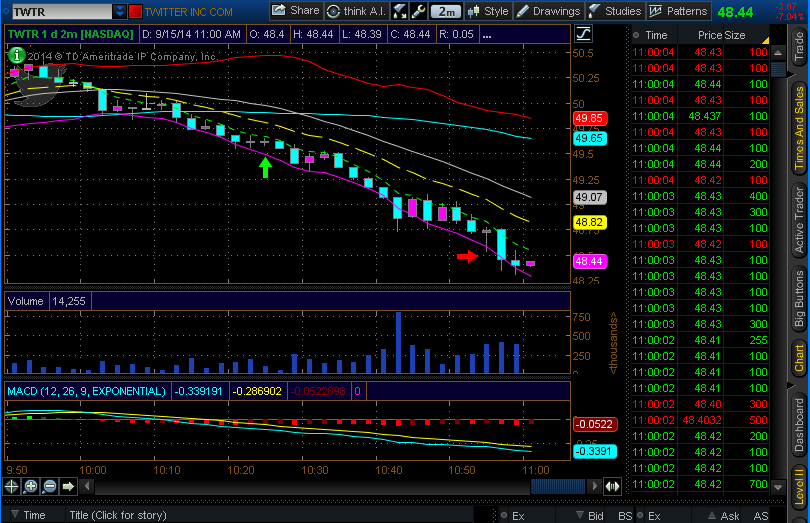Open the Big Buttons side tab
The width and height of the screenshot is (810, 523).
tap(799, 299)
